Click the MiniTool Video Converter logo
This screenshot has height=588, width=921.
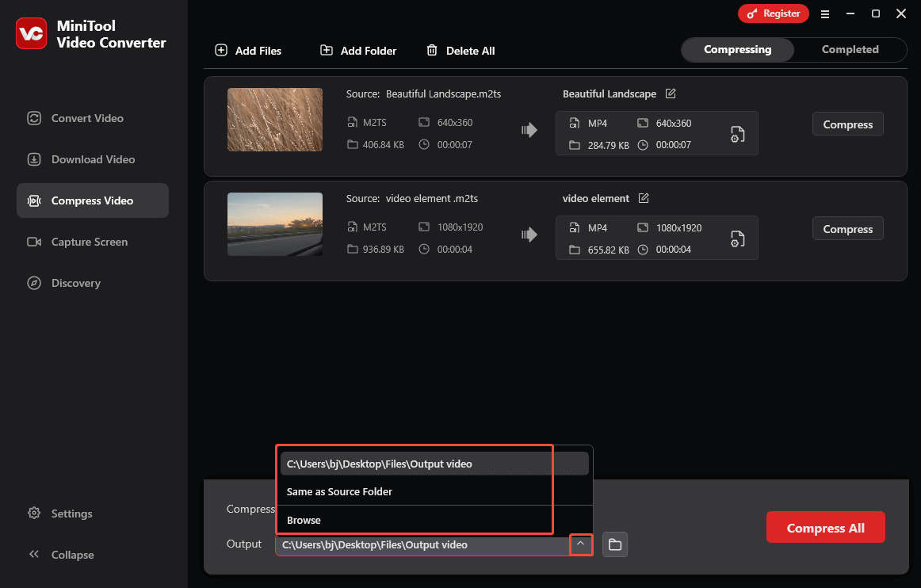click(x=31, y=33)
